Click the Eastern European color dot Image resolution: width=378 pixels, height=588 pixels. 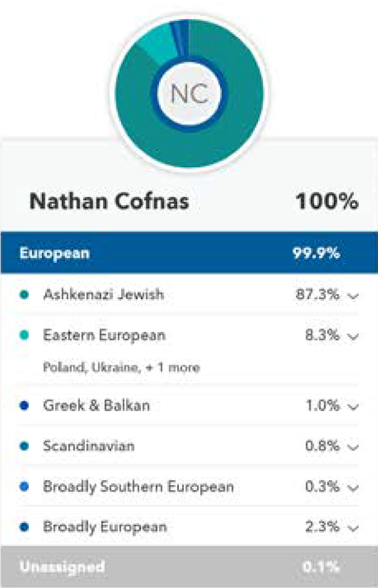[x=24, y=335]
